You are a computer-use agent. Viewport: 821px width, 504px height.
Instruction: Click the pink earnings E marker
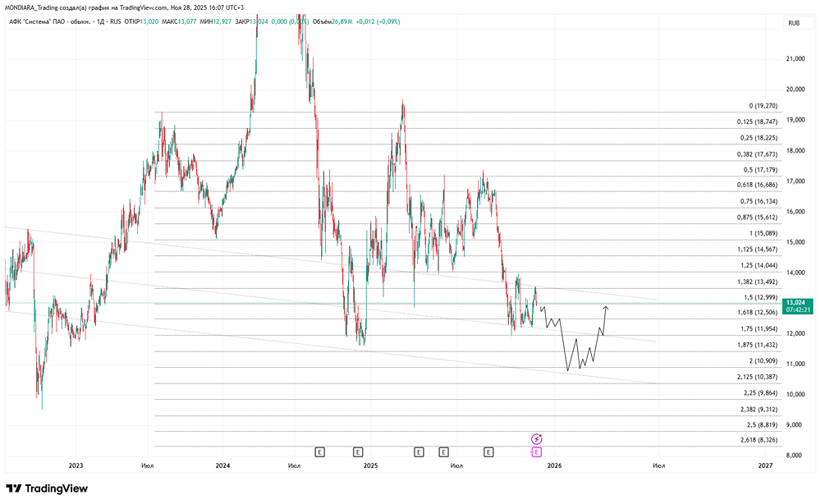[x=536, y=451]
